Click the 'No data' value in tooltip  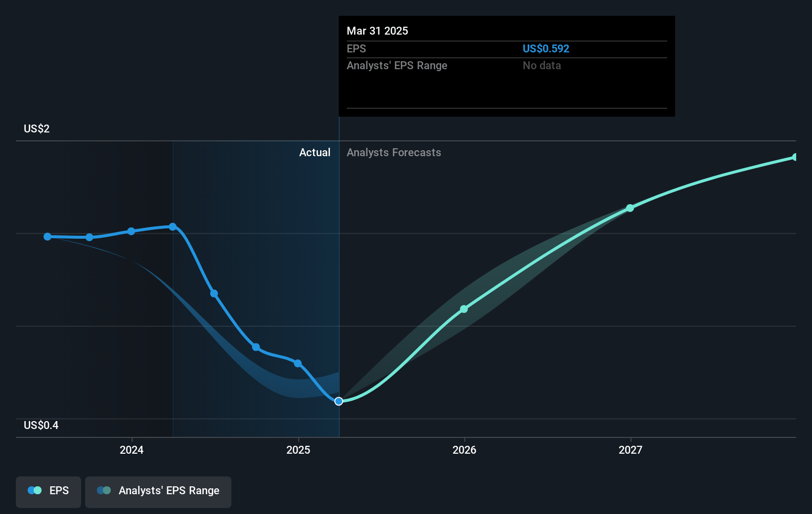tap(541, 65)
